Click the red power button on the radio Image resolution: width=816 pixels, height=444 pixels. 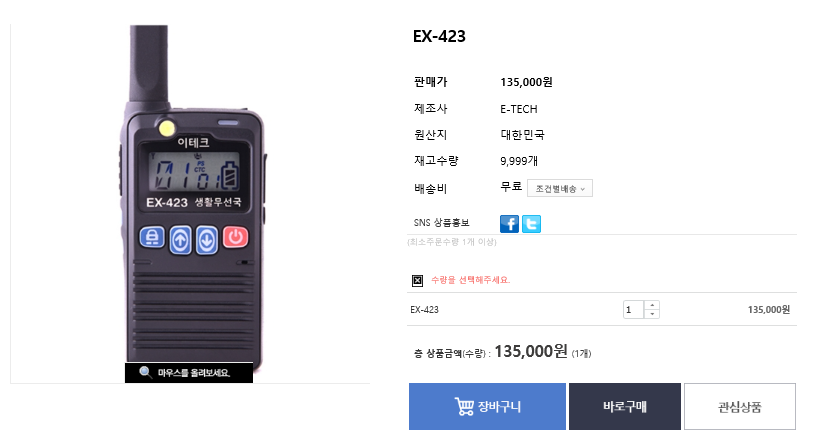tap(236, 237)
